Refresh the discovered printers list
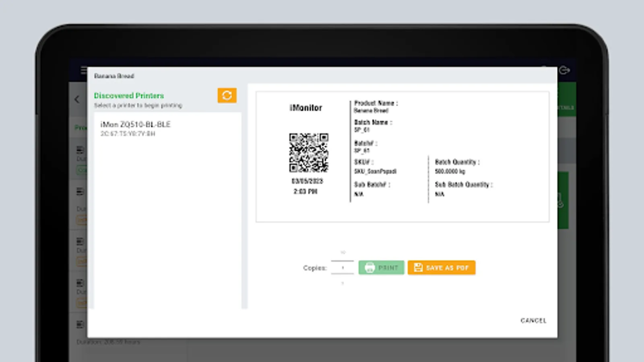 [x=227, y=95]
